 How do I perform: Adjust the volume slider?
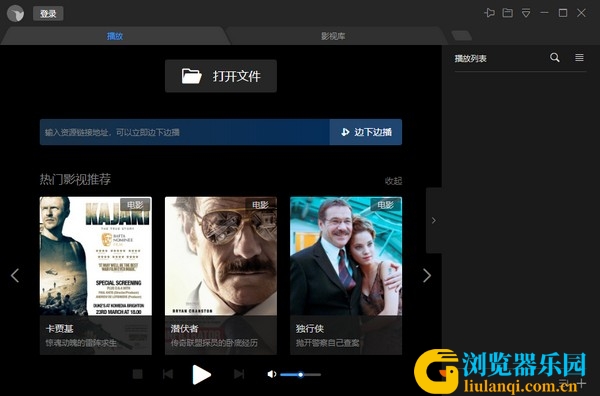click(300, 375)
